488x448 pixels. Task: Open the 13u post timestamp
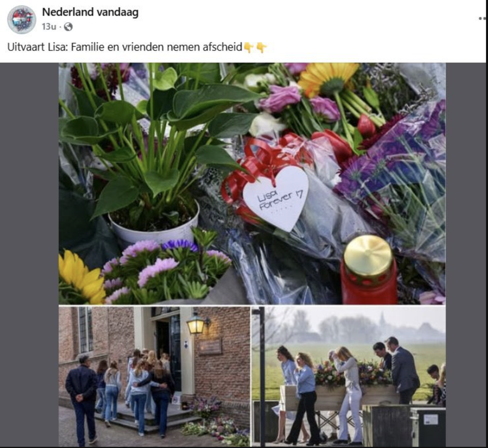point(49,27)
